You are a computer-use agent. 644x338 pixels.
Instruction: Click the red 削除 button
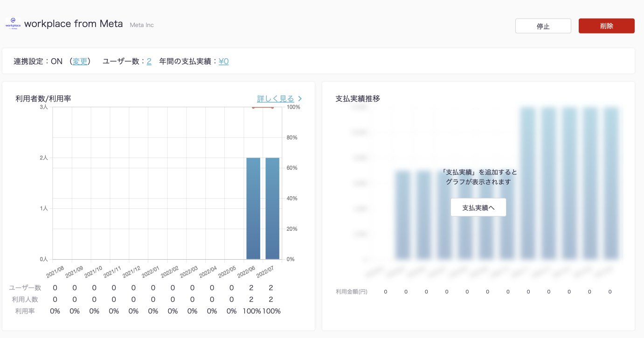606,26
